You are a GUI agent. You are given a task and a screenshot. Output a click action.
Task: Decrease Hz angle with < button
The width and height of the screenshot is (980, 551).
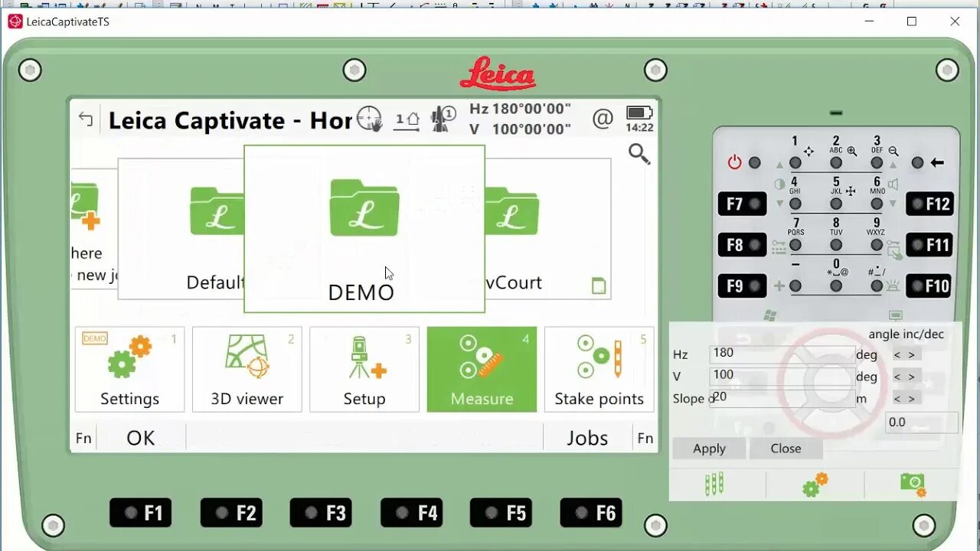coord(898,354)
